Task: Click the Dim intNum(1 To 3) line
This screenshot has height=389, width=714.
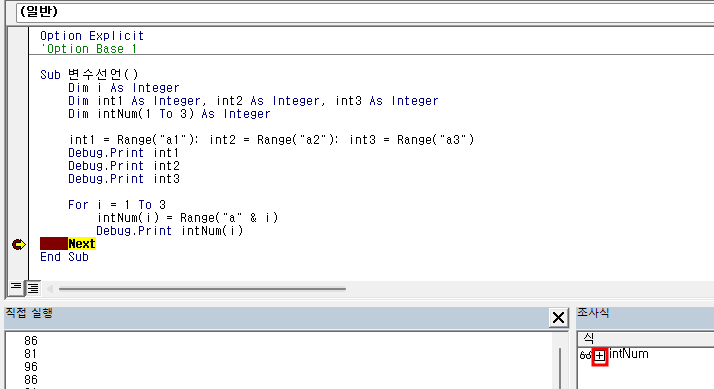Action: click(169, 113)
